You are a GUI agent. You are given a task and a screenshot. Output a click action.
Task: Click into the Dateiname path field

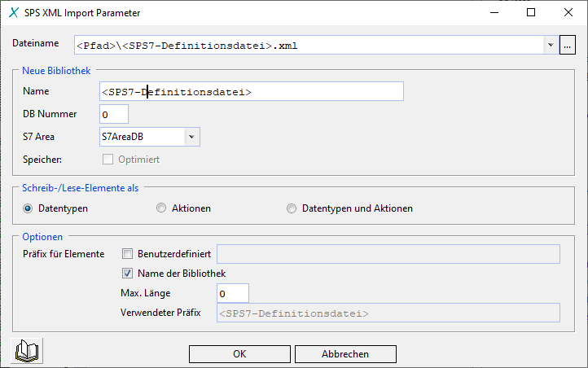coord(308,46)
